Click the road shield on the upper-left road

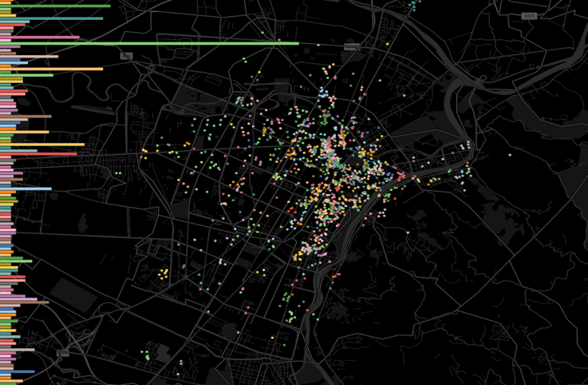pos(126,56)
